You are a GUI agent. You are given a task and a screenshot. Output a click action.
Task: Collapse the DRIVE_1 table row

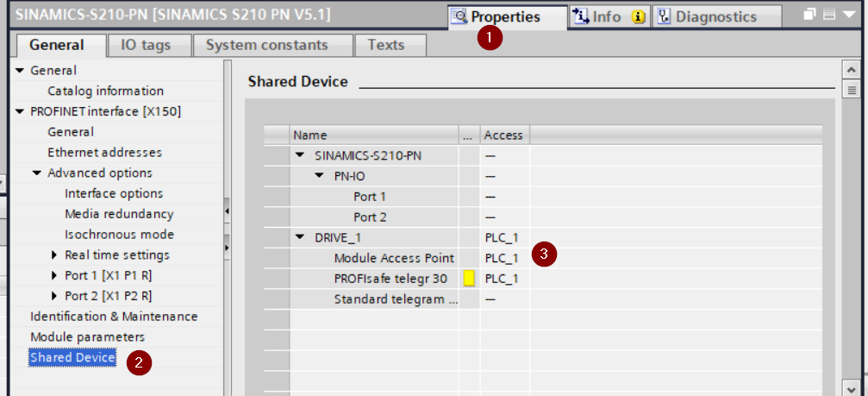[300, 237]
